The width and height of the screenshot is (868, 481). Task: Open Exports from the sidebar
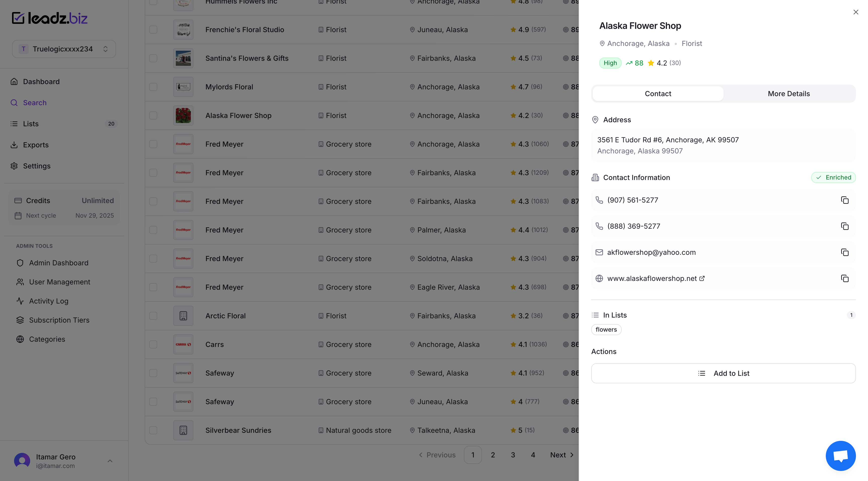(36, 145)
